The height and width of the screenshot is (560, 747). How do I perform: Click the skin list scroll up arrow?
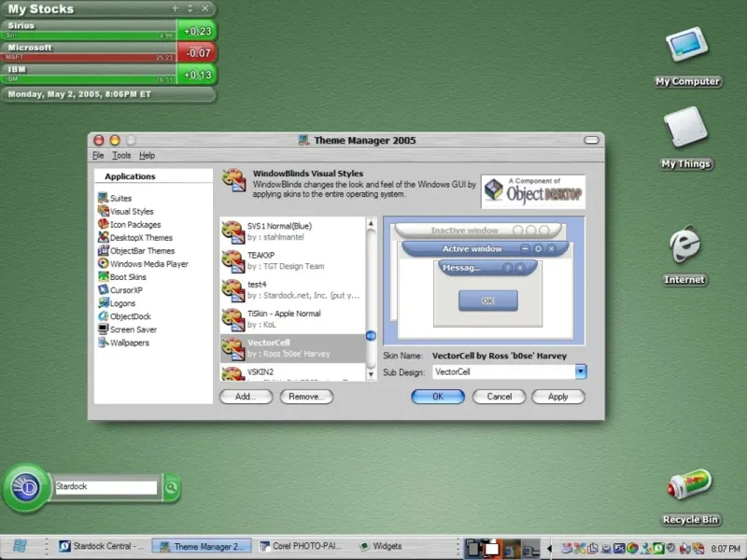(371, 223)
